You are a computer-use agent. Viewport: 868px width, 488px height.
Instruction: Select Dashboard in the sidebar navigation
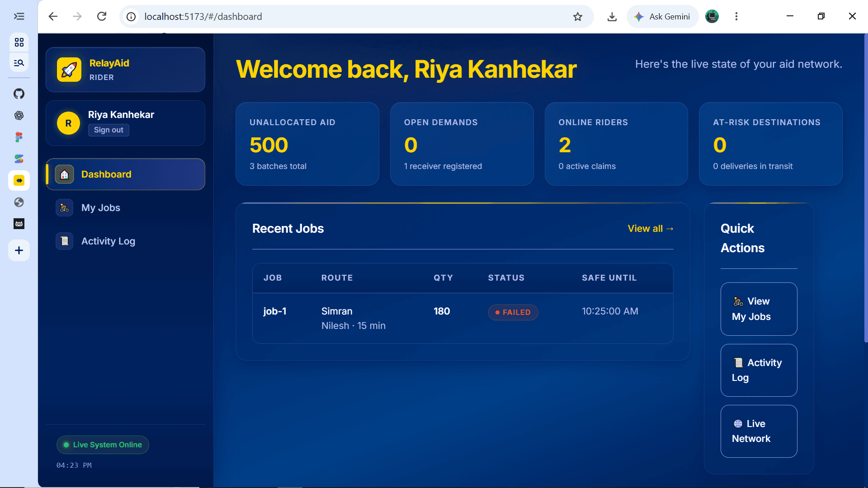click(125, 174)
